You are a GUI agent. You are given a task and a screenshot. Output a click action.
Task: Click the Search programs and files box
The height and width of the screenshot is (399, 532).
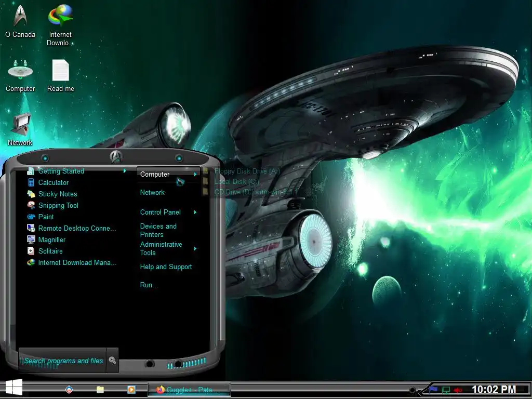coord(63,361)
